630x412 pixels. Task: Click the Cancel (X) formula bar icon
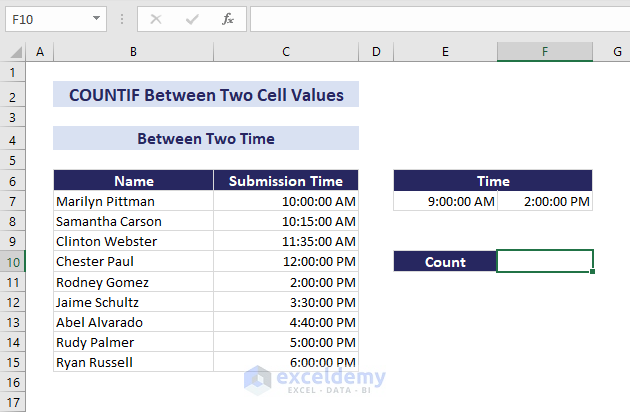pyautogui.click(x=156, y=19)
